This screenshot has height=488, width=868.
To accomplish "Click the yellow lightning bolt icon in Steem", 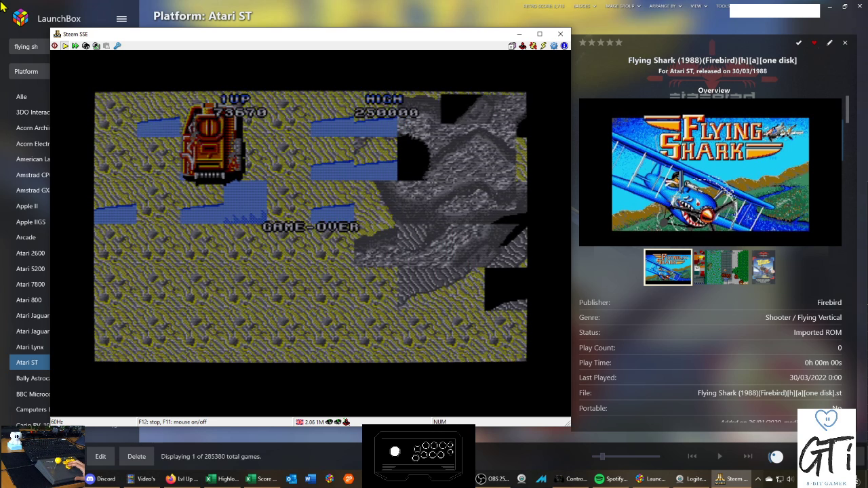I will click(543, 46).
